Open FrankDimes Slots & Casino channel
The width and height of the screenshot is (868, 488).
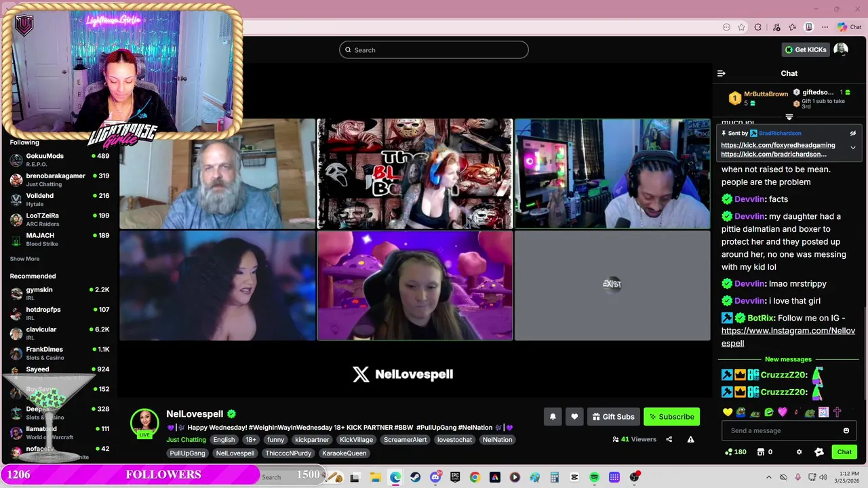click(60, 353)
